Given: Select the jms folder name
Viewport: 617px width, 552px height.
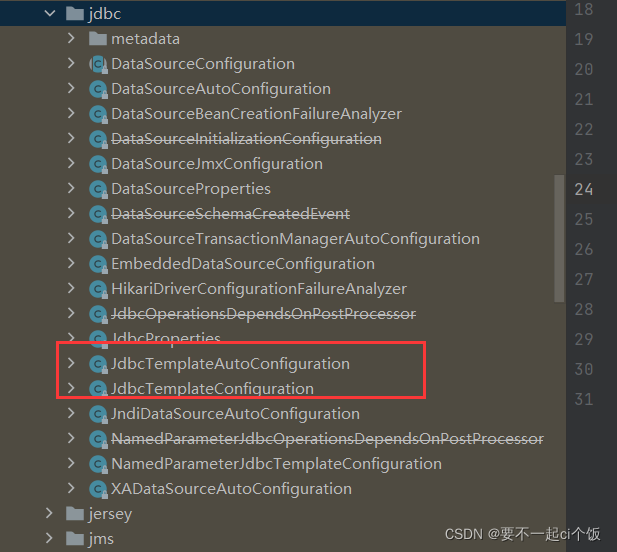Looking at the screenshot, I should [101, 539].
